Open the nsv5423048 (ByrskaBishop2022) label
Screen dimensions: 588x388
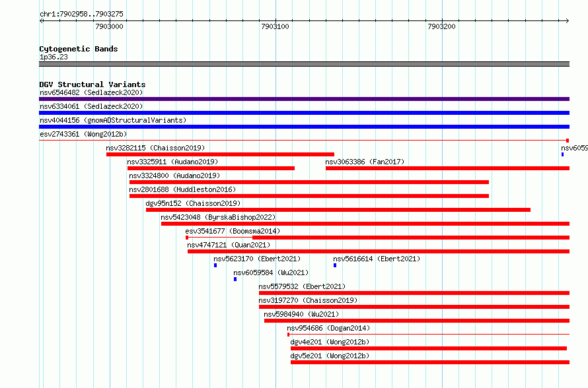[x=218, y=217]
